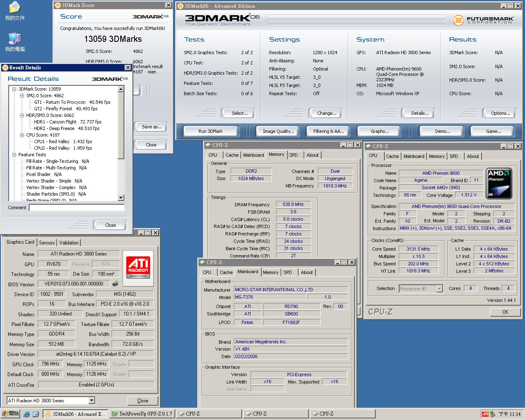525x420 pixels.
Task: Open the Memory tab in the CPU-Z processor window
Action: (437, 156)
